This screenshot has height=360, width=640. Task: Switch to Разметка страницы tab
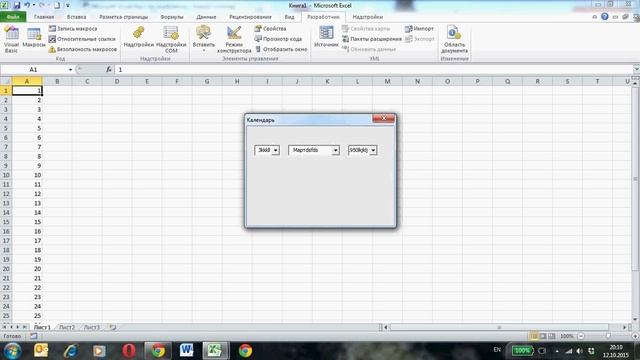[x=123, y=17]
